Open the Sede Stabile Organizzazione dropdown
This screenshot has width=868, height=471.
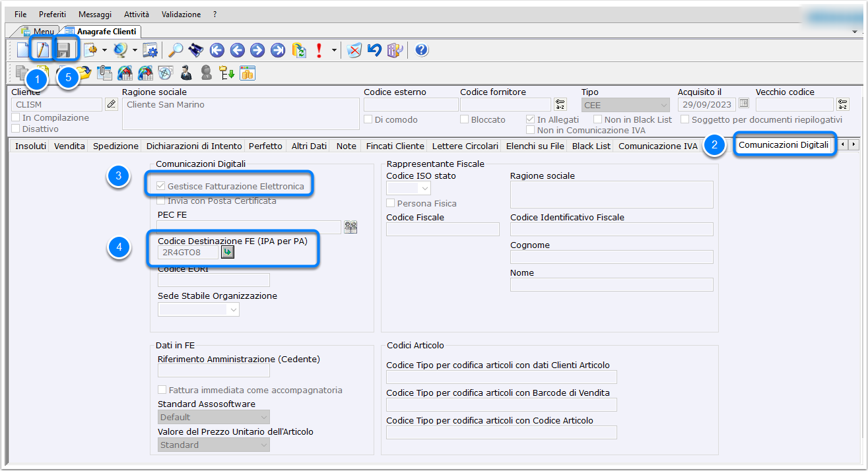point(199,309)
